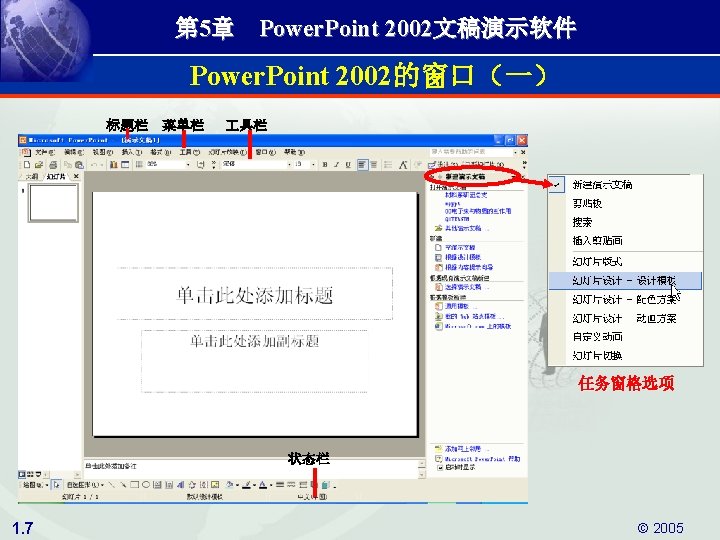Close the outline/slides pane with X
The image size is (720, 540).
coord(76,176)
